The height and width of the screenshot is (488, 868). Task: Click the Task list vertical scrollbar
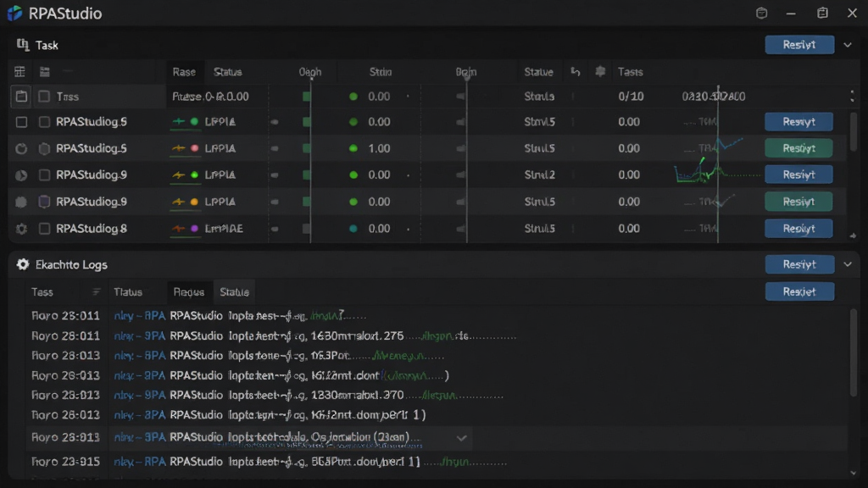853,131
